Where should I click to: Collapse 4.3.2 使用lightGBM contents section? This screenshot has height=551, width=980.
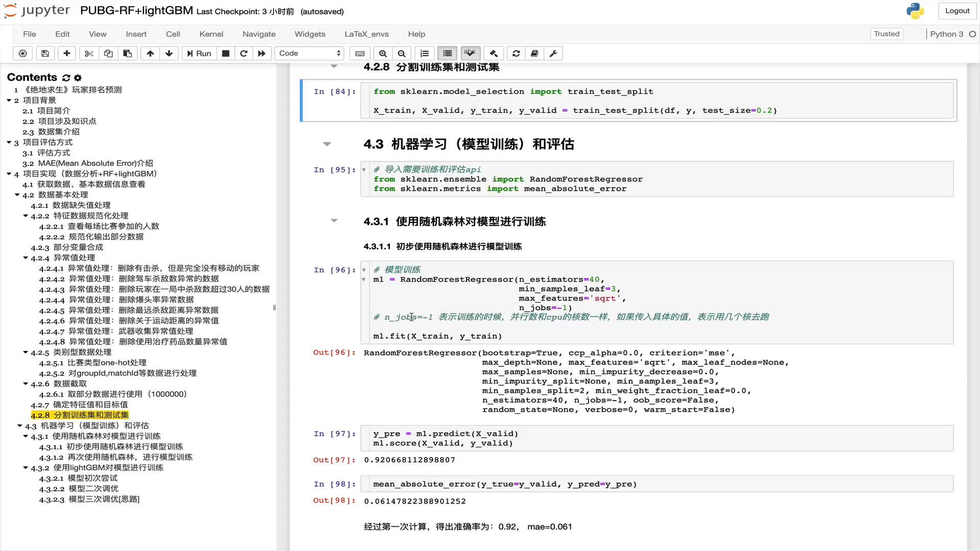26,467
